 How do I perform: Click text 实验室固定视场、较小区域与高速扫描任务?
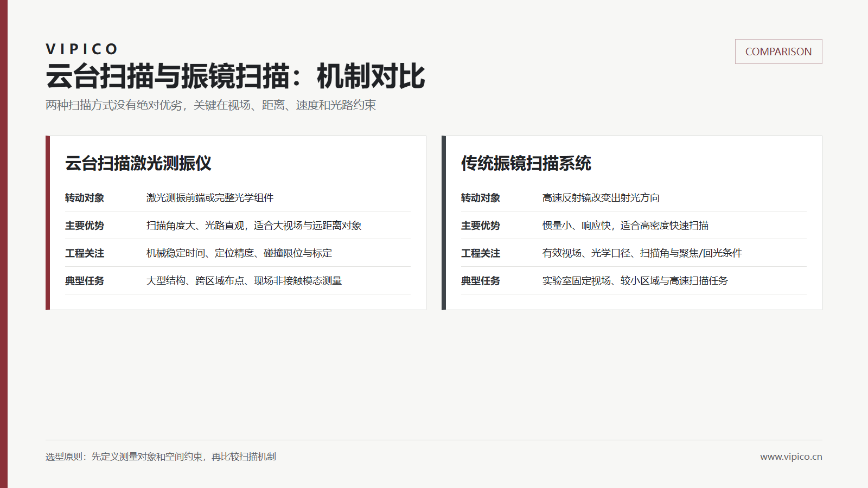(x=635, y=281)
